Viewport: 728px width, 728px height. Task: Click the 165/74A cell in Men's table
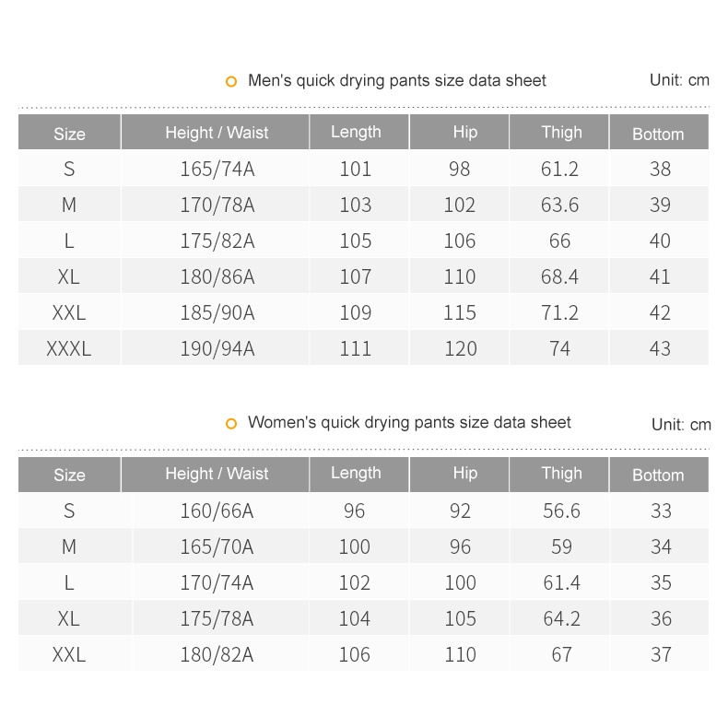pyautogui.click(x=217, y=170)
